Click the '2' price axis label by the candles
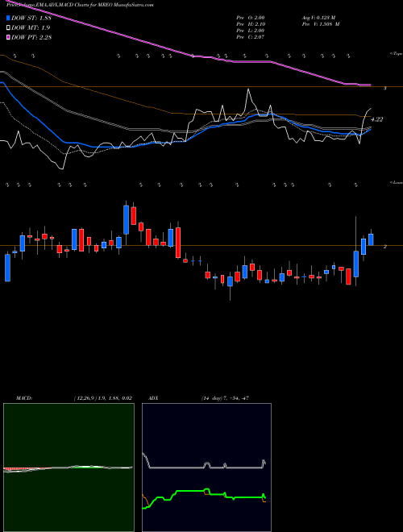The height and width of the screenshot is (532, 403). [x=385, y=247]
